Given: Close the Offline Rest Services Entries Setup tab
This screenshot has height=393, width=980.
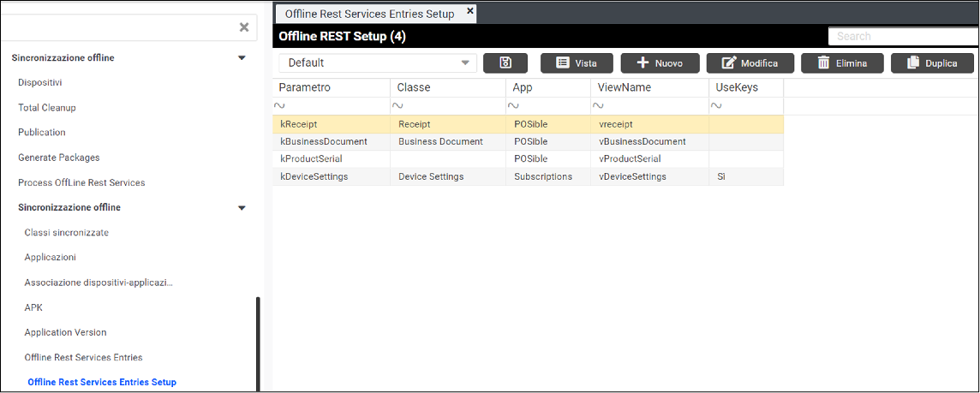Looking at the screenshot, I should pos(470,11).
